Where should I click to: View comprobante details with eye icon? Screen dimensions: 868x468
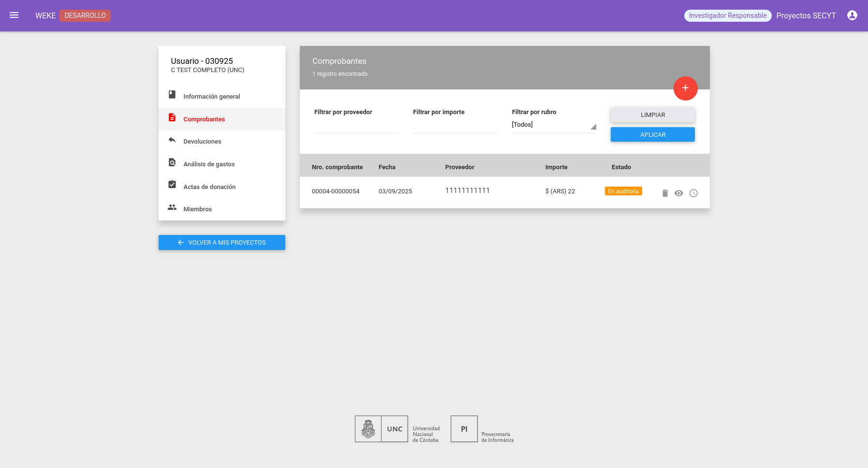[x=679, y=193]
